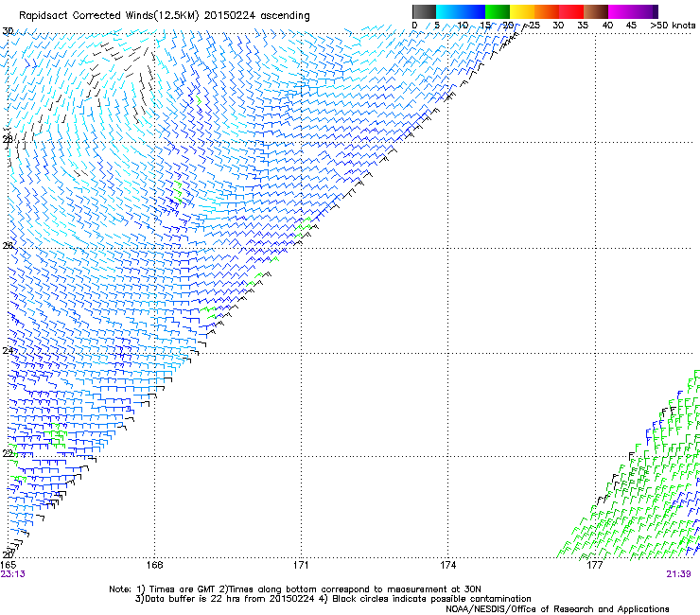Click the '5' knots legend label
The height and width of the screenshot is (615, 700).
[x=437, y=26]
